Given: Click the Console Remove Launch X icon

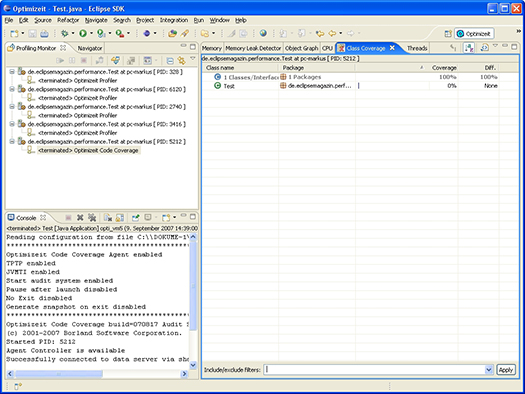Looking at the screenshot, I should coord(80,218).
